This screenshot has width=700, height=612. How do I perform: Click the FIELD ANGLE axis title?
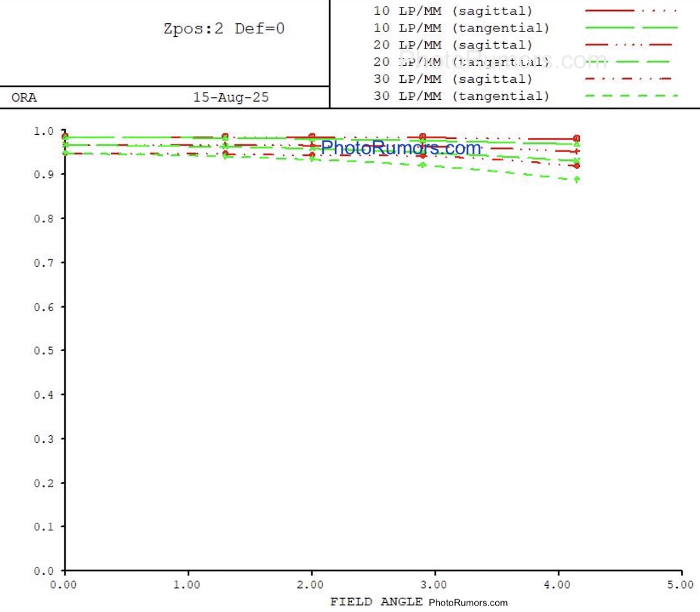click(376, 601)
